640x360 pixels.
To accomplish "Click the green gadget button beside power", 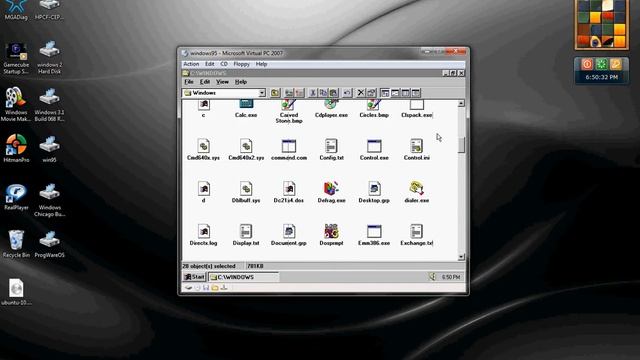I will [x=601, y=64].
